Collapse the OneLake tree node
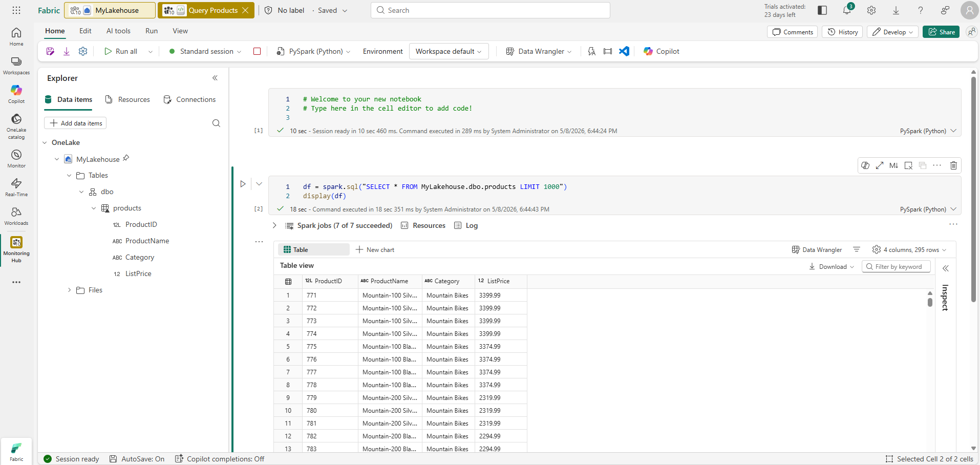 [45, 142]
